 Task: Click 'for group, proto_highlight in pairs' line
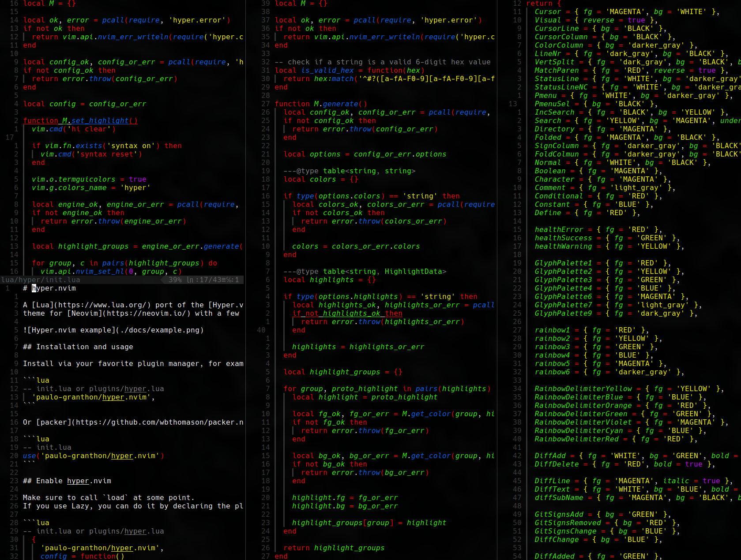[387, 388]
